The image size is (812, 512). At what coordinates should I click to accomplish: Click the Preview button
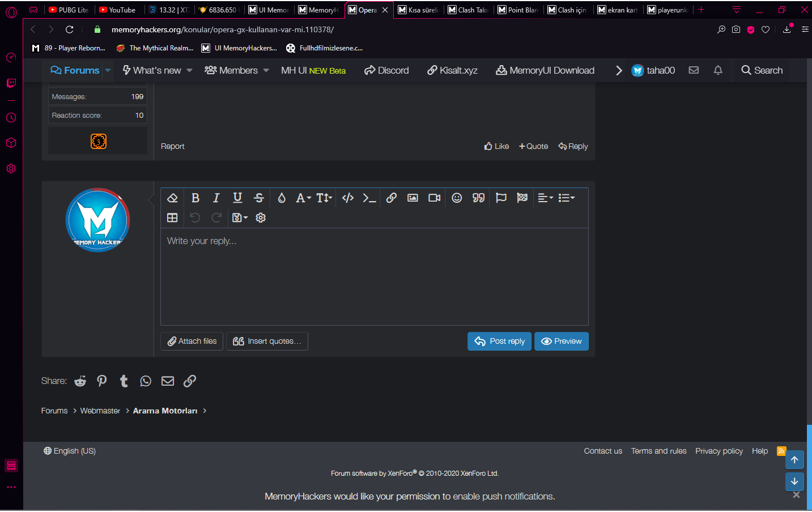(562, 342)
